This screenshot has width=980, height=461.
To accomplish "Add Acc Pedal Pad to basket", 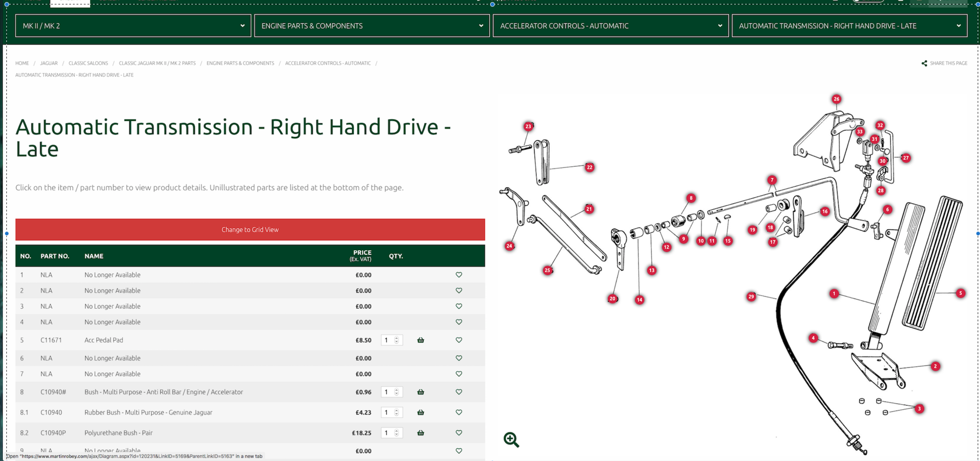I will 420,340.
